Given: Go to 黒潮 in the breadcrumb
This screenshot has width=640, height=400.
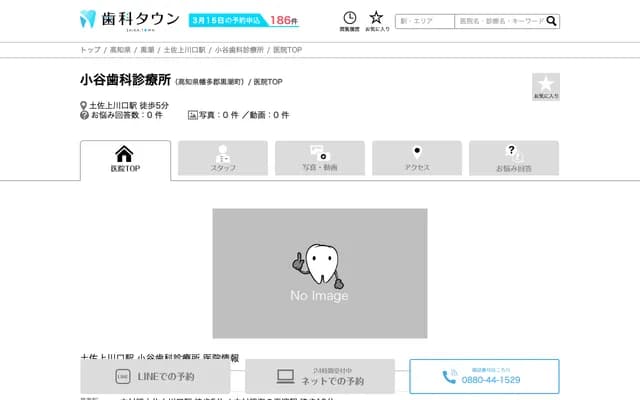Looking at the screenshot, I should tap(147, 50).
